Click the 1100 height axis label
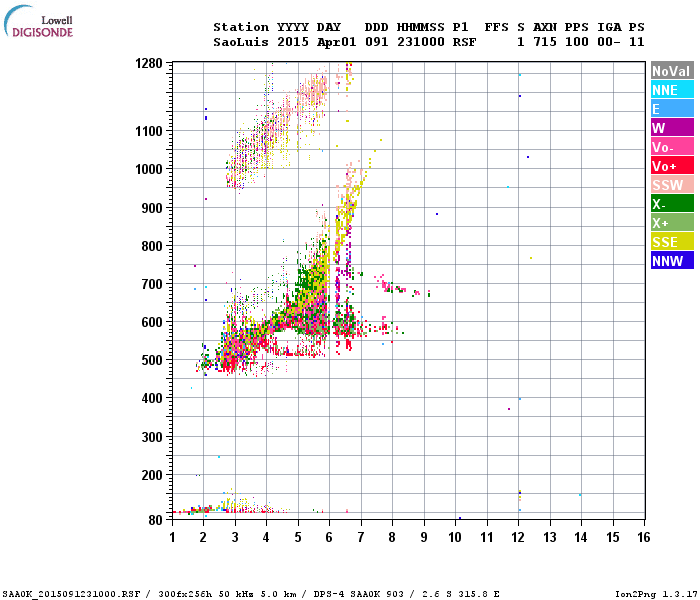 click(149, 131)
